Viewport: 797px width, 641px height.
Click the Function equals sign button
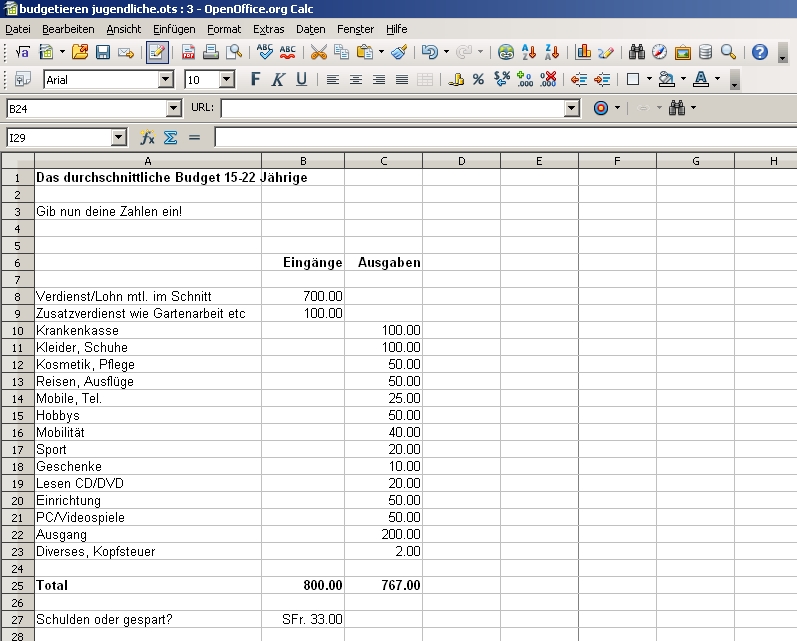pyautogui.click(x=194, y=137)
